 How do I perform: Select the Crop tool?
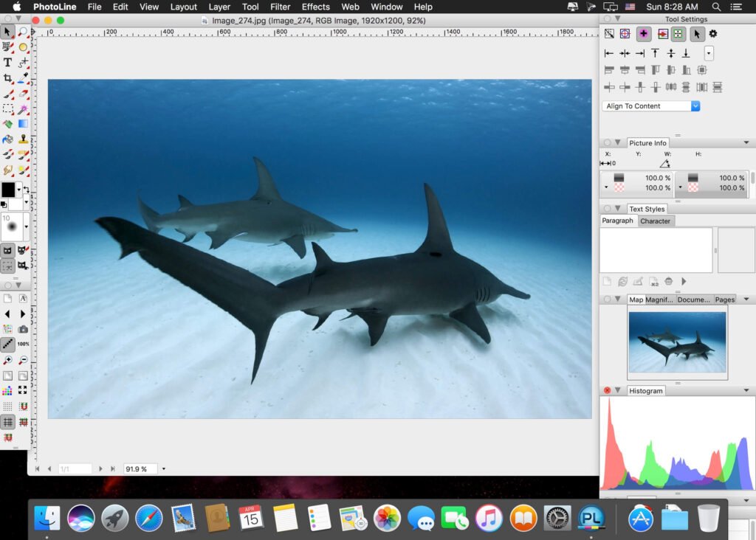(7, 79)
